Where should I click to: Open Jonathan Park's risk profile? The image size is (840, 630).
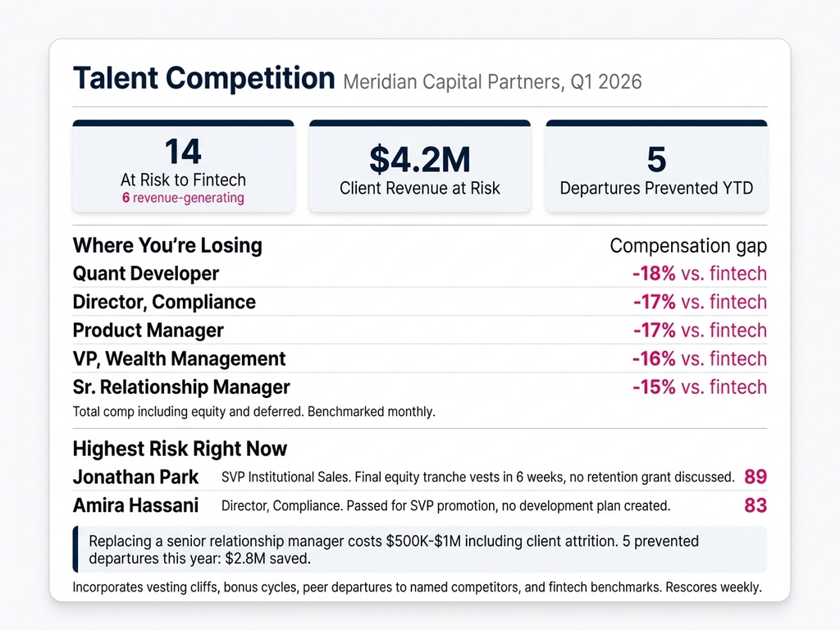136,477
